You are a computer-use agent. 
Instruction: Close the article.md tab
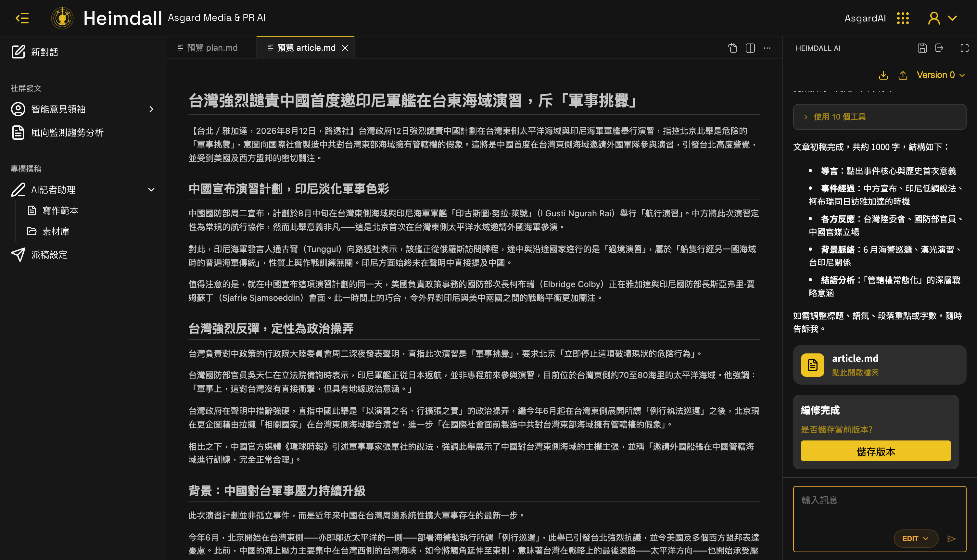345,48
